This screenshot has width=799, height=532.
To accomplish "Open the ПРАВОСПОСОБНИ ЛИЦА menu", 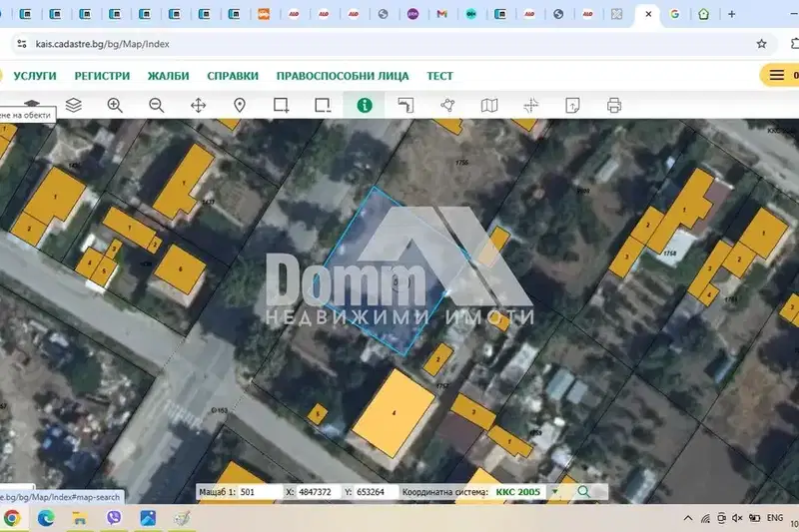I will click(x=343, y=76).
